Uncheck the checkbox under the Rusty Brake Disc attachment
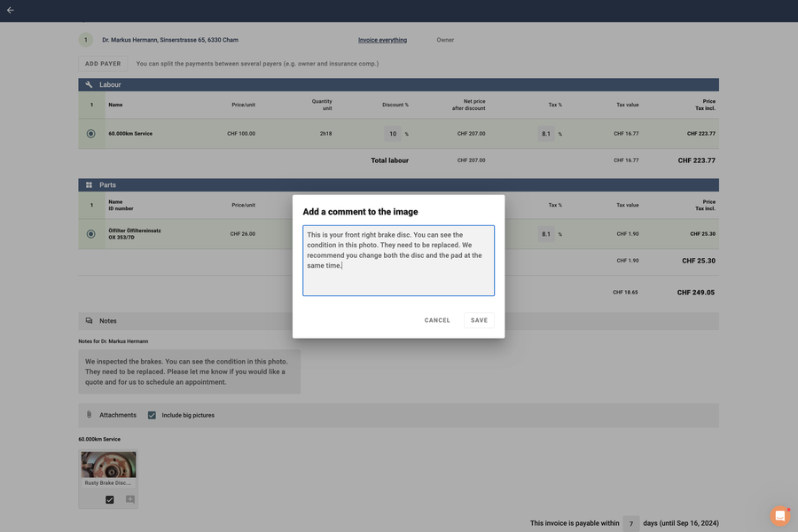Viewport: 798px width, 532px height. [x=109, y=499]
